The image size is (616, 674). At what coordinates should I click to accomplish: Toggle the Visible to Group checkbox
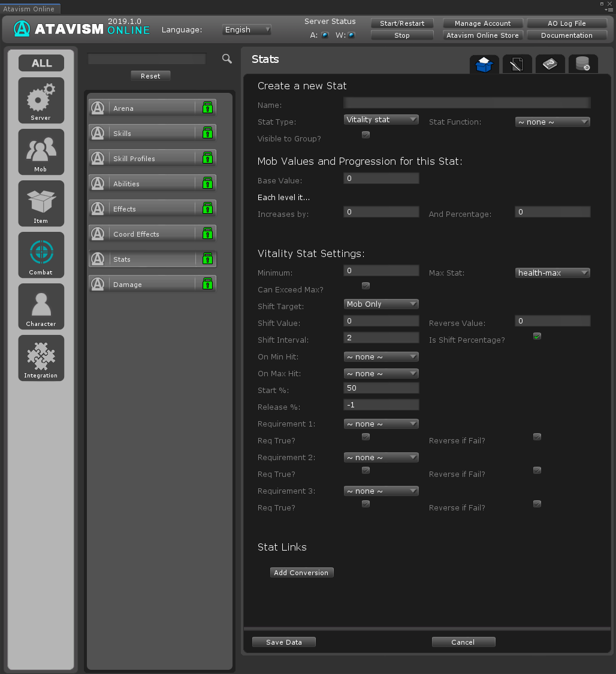click(x=366, y=135)
